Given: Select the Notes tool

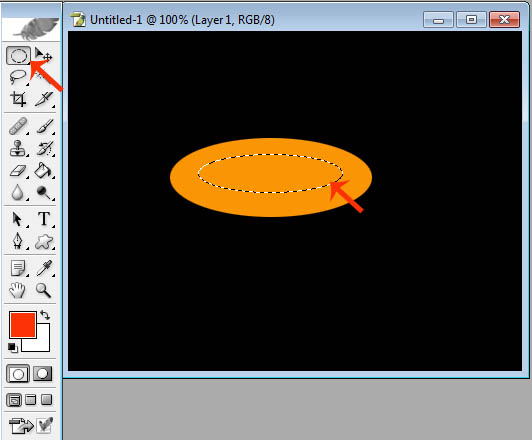Looking at the screenshot, I should (x=18, y=268).
